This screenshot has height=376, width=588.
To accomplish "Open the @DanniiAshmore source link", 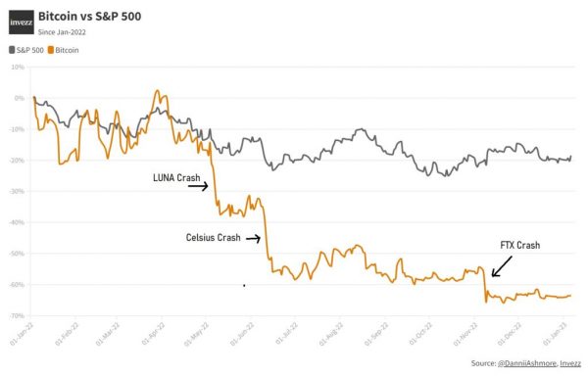I will pos(527,363).
